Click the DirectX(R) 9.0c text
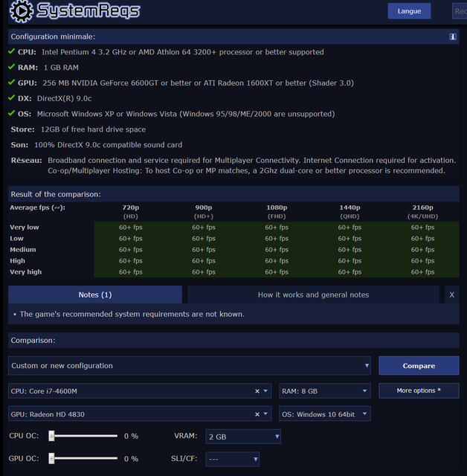The width and height of the screenshot is (467, 476). 65,98
